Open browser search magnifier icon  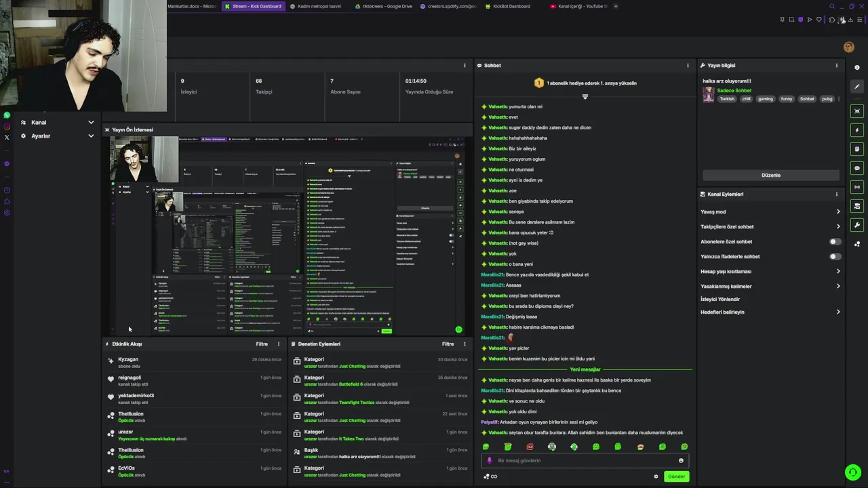[832, 7]
